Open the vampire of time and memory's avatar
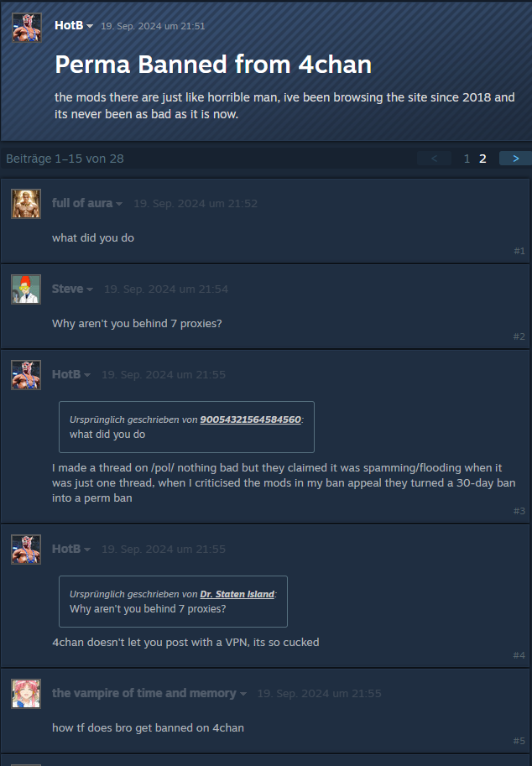 (26, 693)
